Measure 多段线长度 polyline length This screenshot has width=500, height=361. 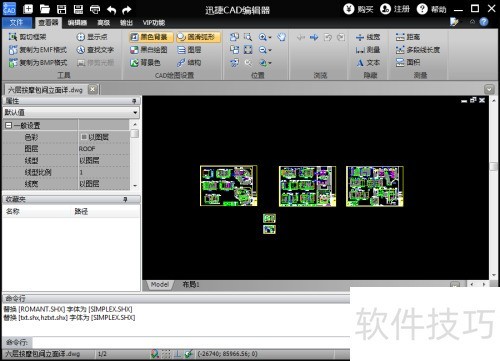click(418, 50)
